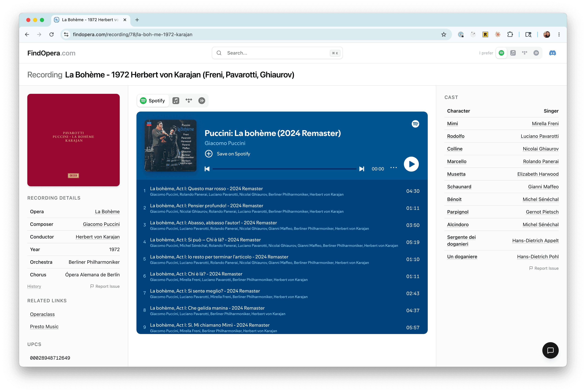Switch to the Apple Music player tab

[176, 101]
